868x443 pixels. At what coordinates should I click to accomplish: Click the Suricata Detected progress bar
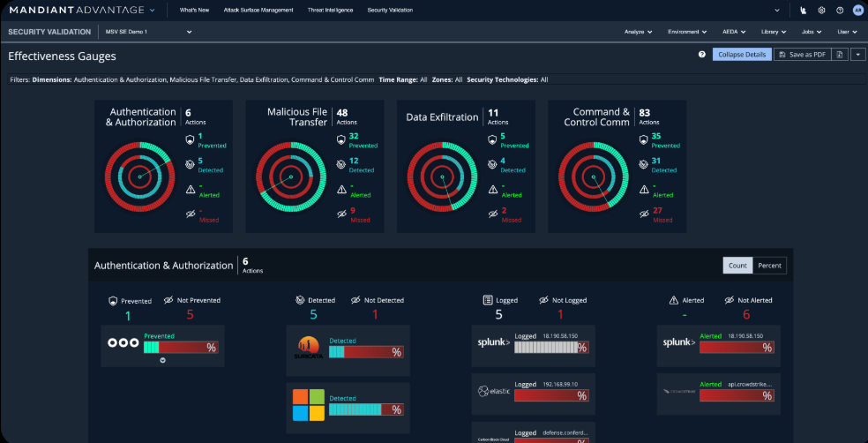point(366,351)
